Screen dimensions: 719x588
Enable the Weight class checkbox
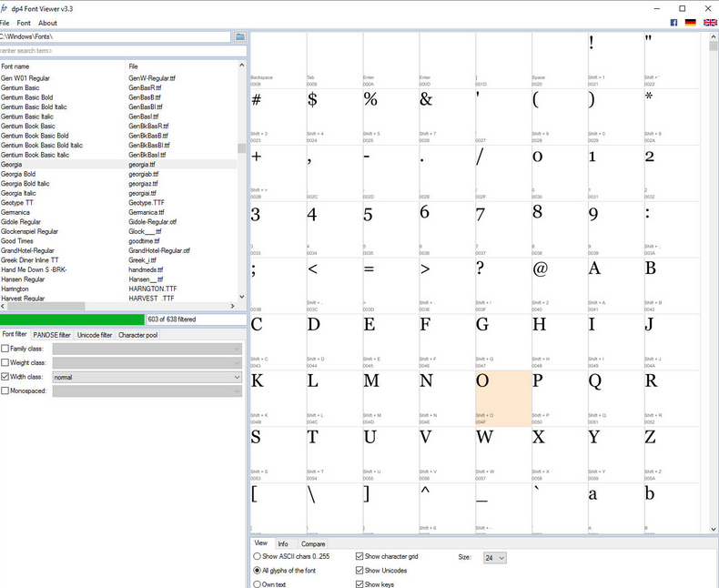coord(5,362)
